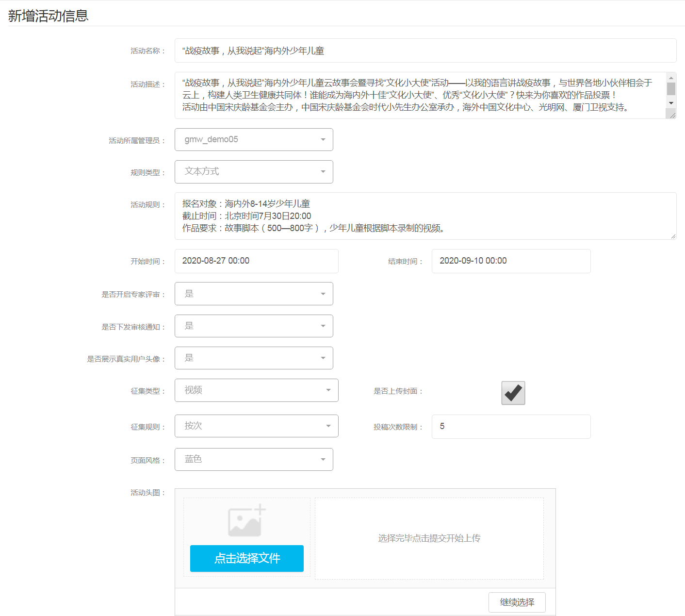Click the 点击选择文件 upload button
The width and height of the screenshot is (685, 616).
coord(247,558)
